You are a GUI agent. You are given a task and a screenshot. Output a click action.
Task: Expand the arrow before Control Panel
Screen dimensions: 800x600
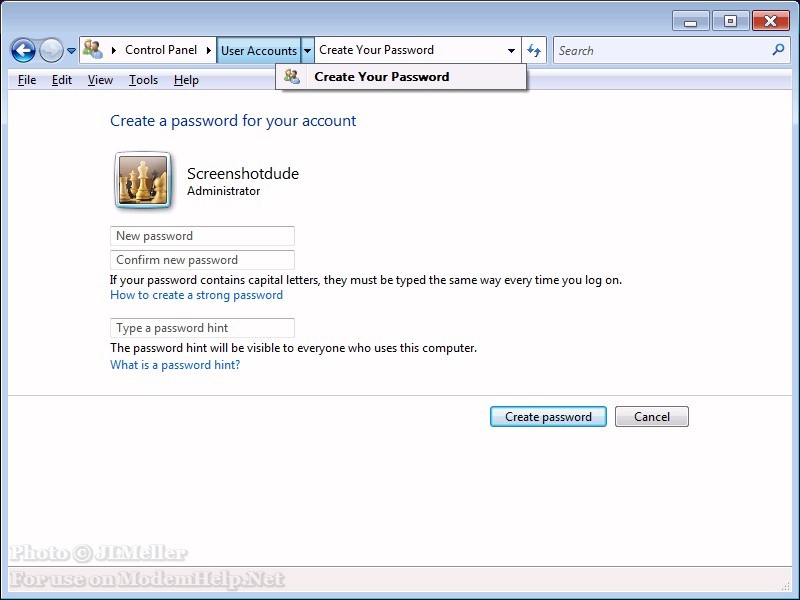(x=114, y=50)
